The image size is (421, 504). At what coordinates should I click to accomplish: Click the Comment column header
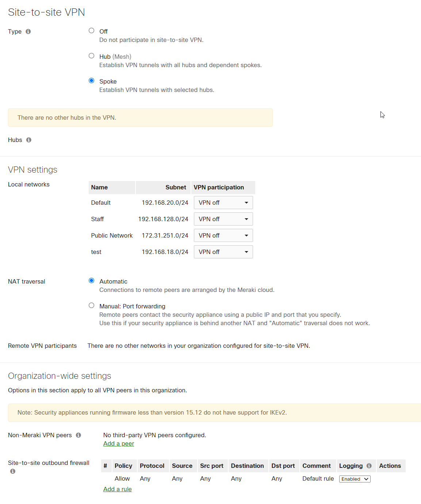coord(318,466)
